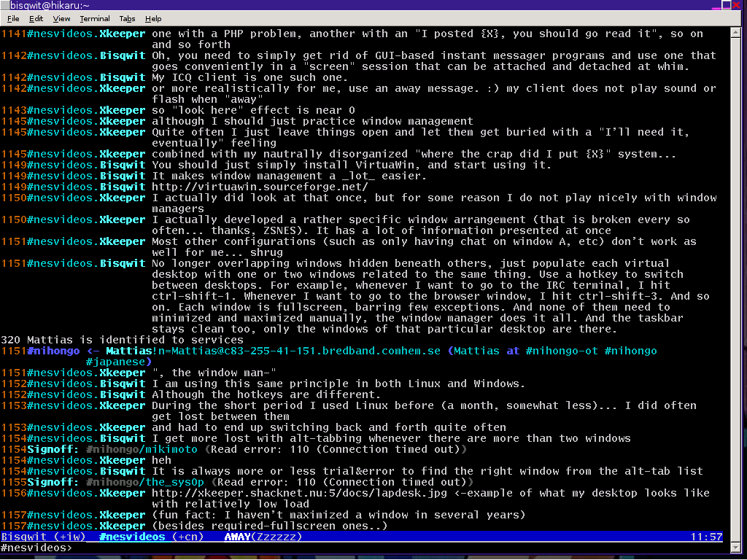The image size is (747, 560).
Task: Open the Edit menu
Action: click(x=36, y=18)
